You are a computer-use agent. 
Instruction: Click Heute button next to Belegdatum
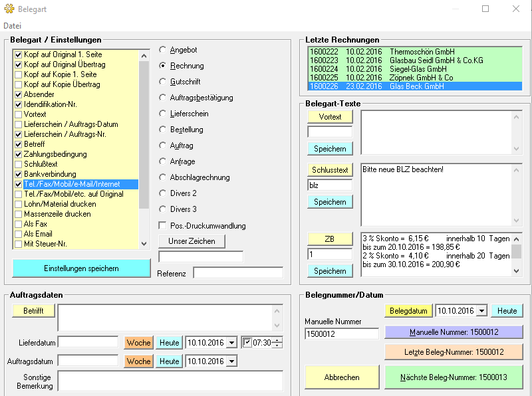pos(507,310)
